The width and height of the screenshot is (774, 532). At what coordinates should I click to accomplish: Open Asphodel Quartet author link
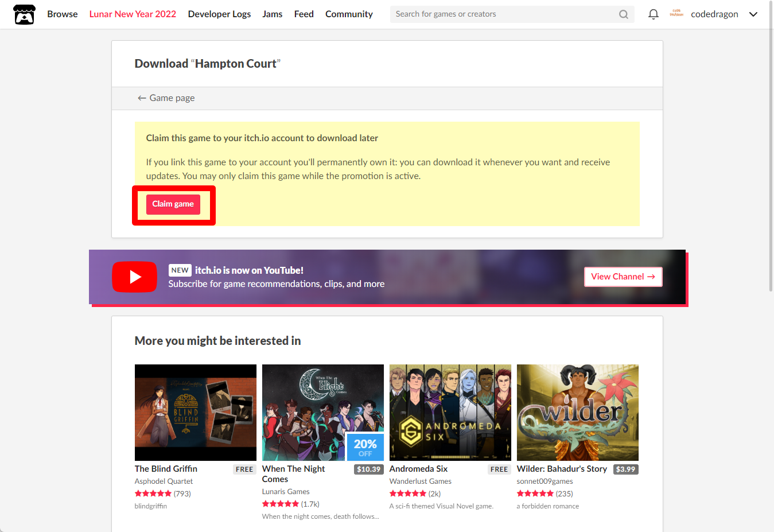pyautogui.click(x=164, y=481)
